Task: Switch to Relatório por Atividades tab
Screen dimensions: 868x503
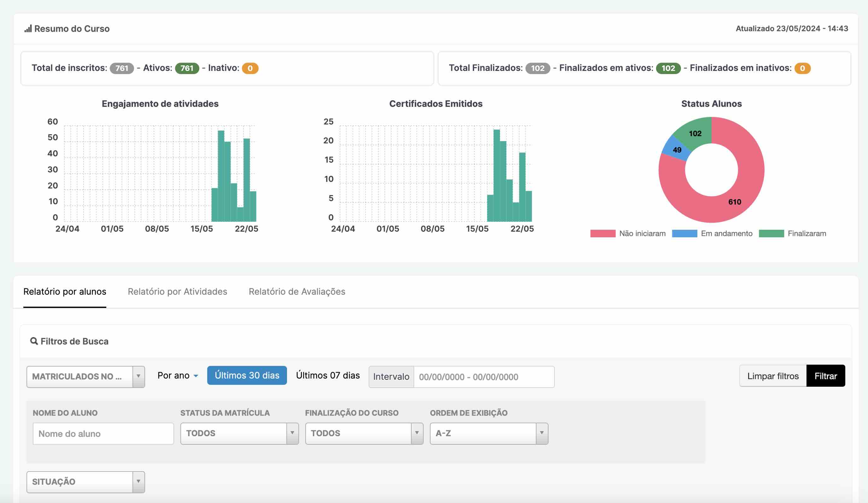Action: tap(177, 292)
